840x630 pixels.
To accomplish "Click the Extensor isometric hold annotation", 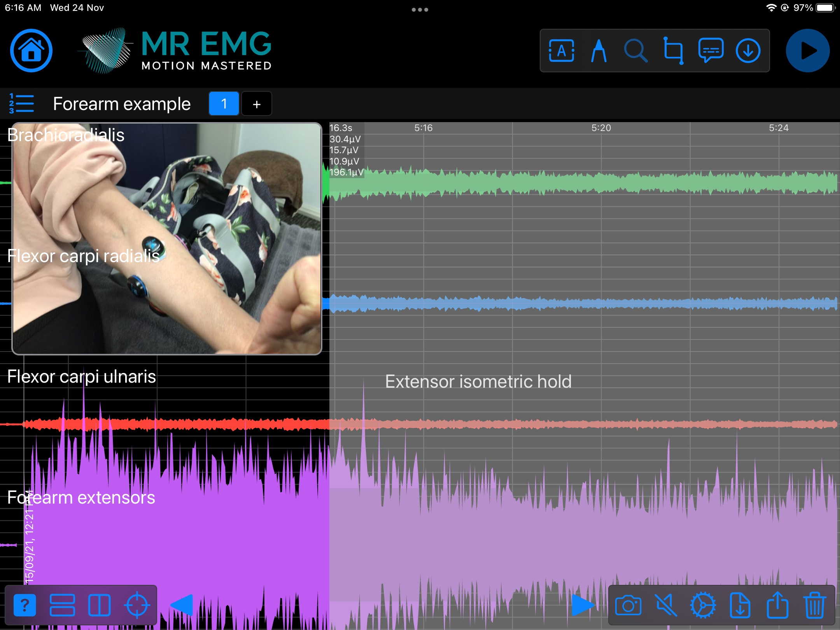I will point(478,381).
